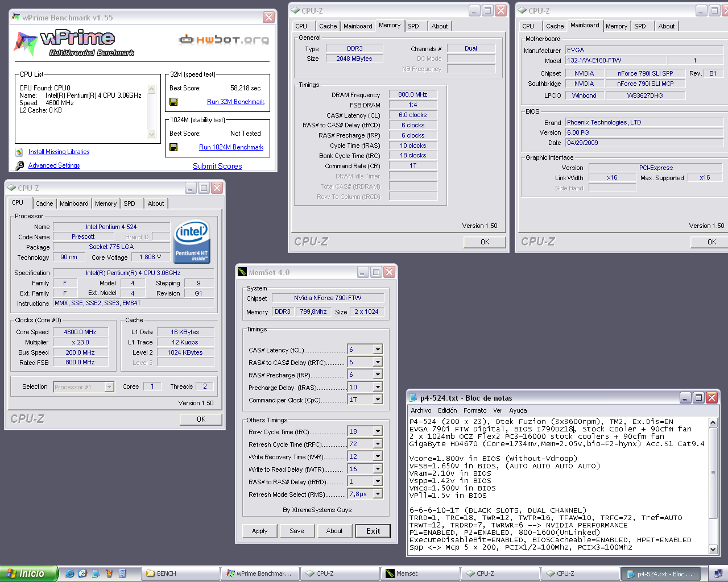Click the Install Missing Libraries link
The height and width of the screenshot is (582, 728).
59,152
